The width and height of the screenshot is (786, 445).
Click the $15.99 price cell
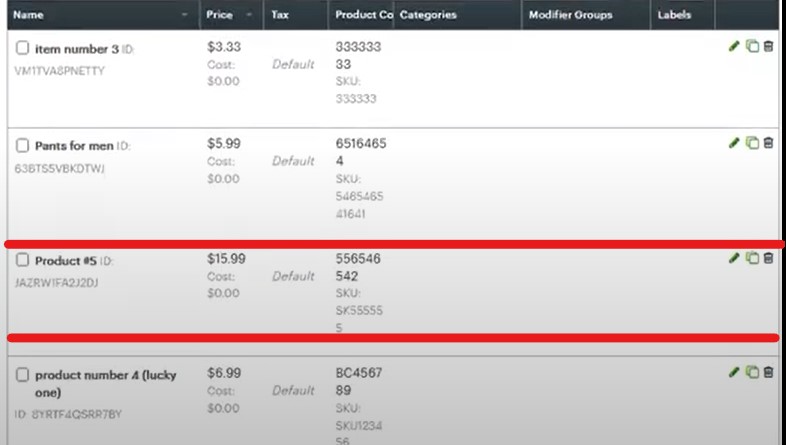[226, 258]
